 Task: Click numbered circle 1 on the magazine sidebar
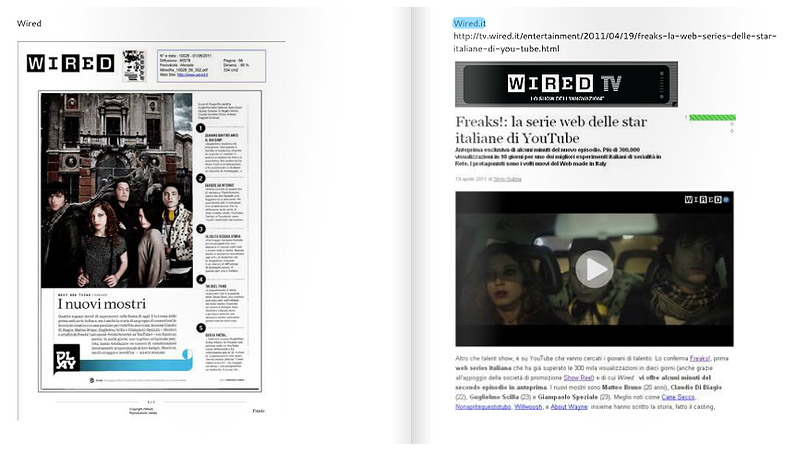pos(201,128)
